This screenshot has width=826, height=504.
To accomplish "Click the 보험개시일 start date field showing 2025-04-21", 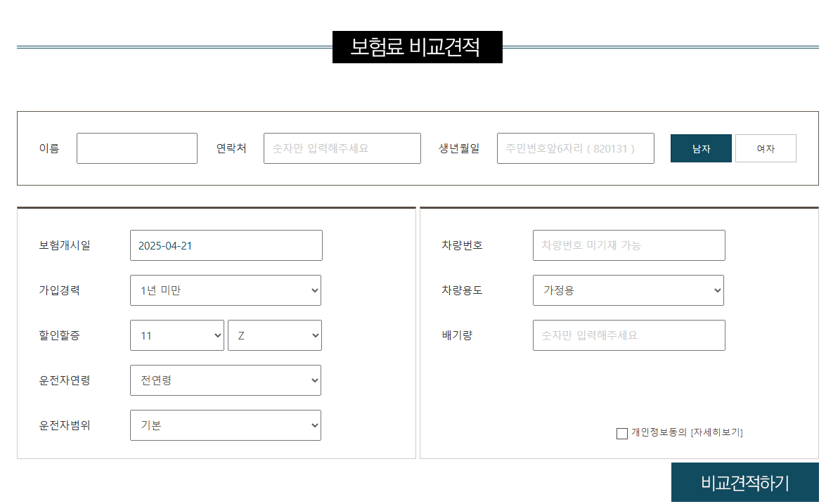I will [x=225, y=245].
